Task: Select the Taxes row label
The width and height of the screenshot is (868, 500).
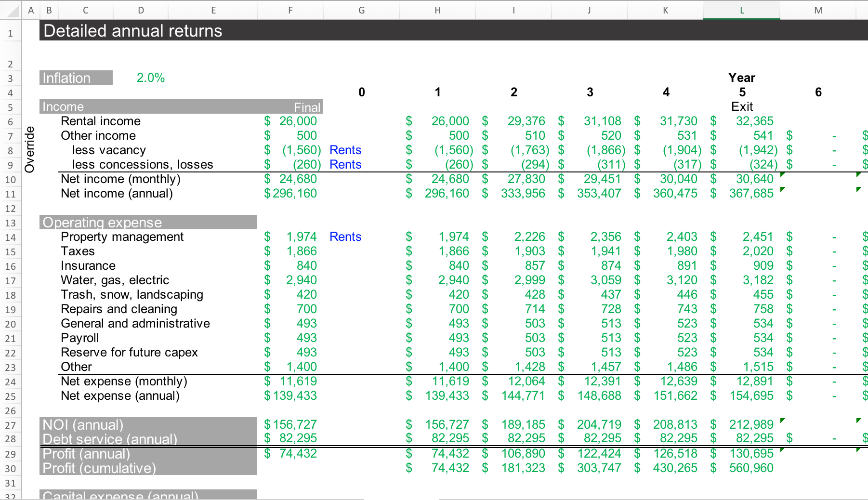Action: click(78, 251)
